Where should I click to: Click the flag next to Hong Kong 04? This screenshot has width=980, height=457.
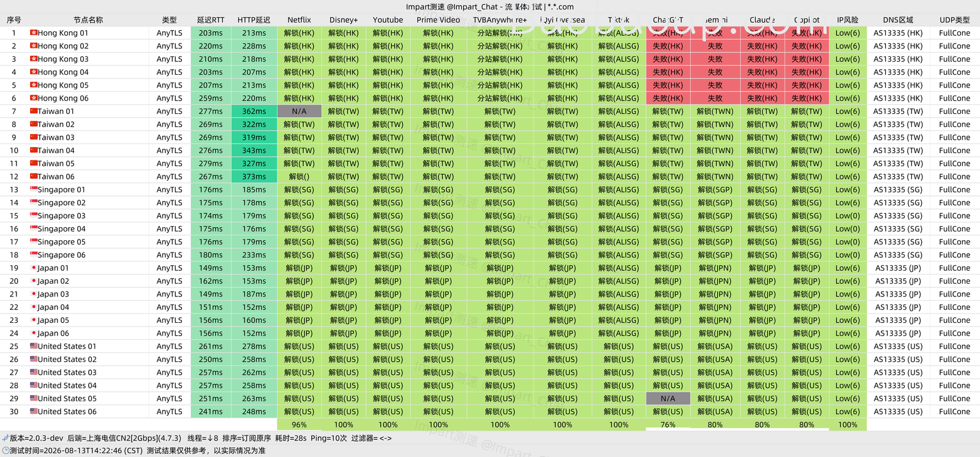(x=34, y=72)
